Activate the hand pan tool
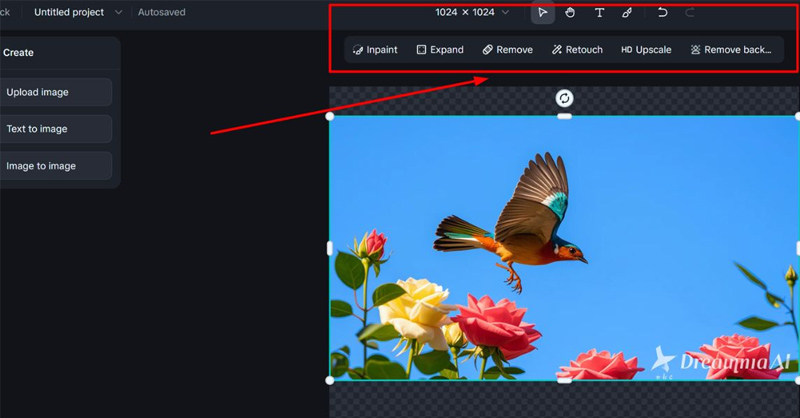Image resolution: width=800 pixels, height=418 pixels. tap(570, 13)
